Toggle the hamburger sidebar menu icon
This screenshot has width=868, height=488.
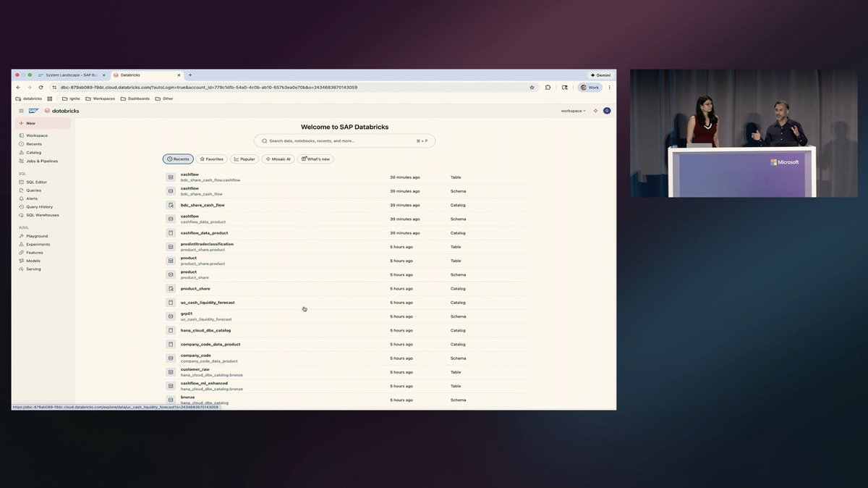point(21,111)
